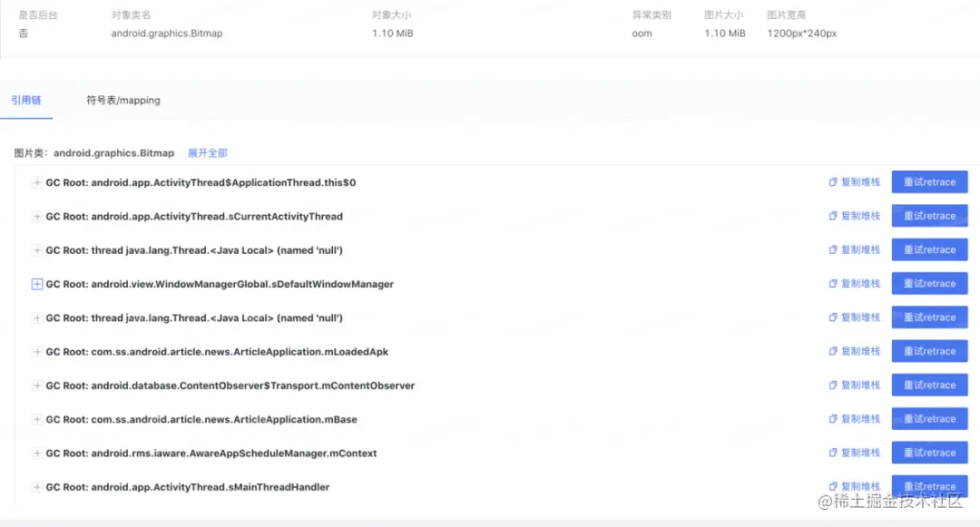Copy stack icon for sMainThreadHandler row

(x=832, y=486)
